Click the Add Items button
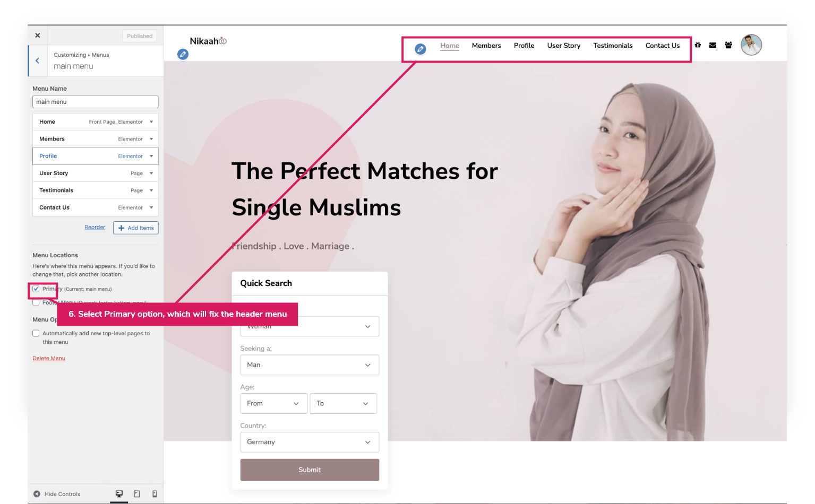 [x=136, y=228]
